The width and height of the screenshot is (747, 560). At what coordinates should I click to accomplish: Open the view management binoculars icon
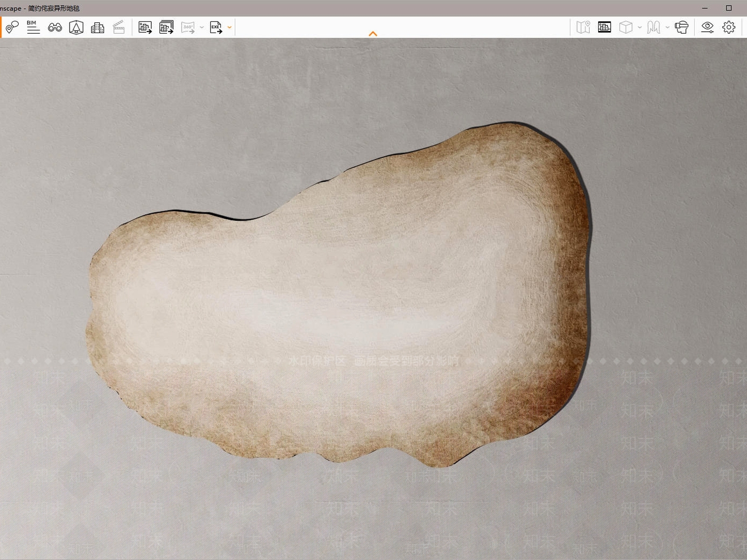pyautogui.click(x=55, y=28)
